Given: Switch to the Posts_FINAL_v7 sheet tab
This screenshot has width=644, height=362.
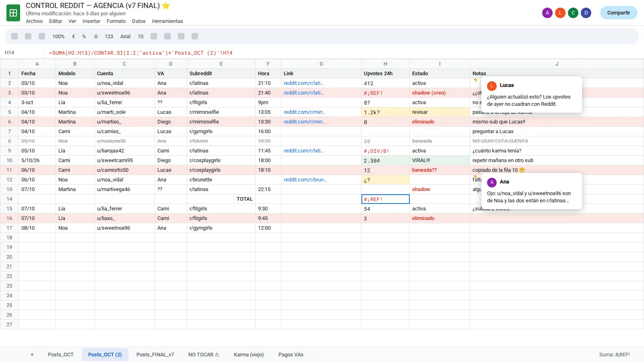Looking at the screenshot, I should pyautogui.click(x=155, y=355).
